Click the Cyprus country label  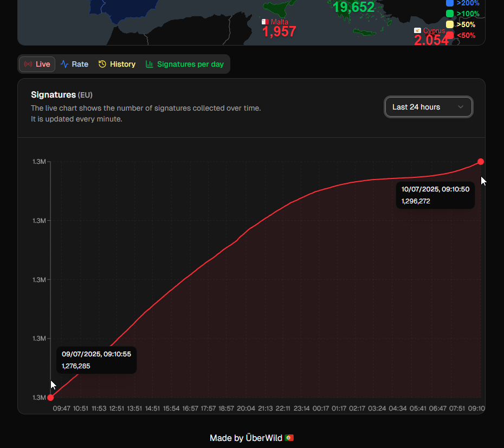tap(434, 30)
